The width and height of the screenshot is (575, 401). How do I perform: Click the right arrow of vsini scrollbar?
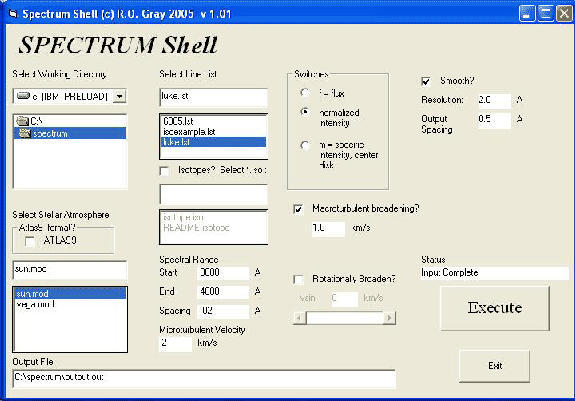(x=389, y=317)
